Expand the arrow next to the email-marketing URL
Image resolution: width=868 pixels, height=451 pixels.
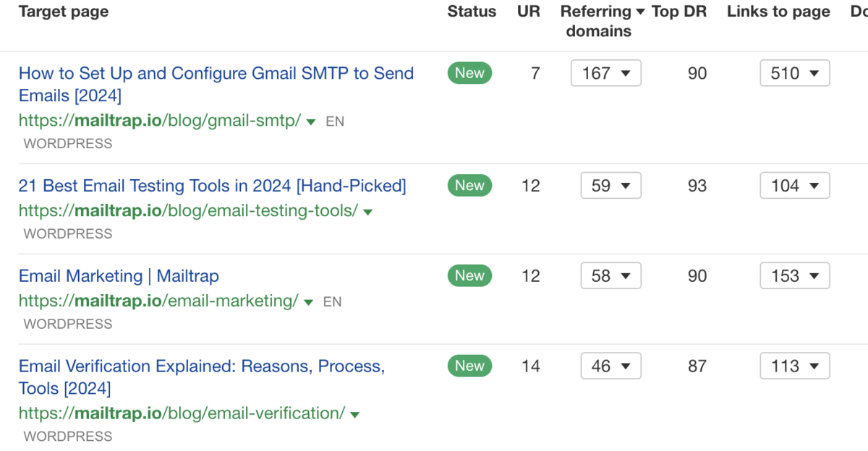[309, 302]
